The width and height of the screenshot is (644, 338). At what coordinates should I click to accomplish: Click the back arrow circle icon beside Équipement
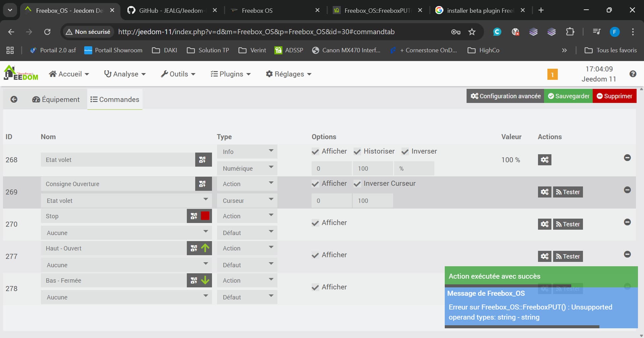click(14, 99)
